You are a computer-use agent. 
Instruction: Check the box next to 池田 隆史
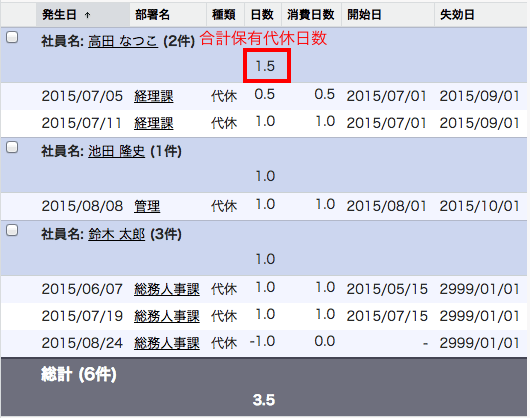(12, 147)
